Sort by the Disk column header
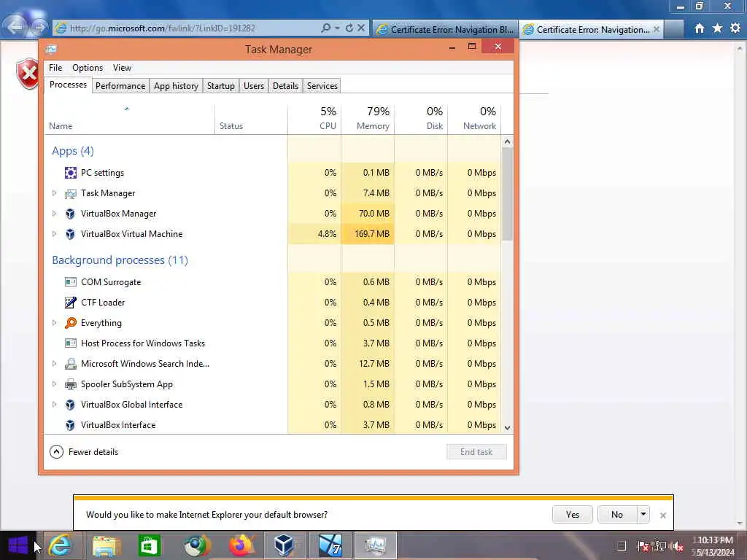The height and width of the screenshot is (560, 747). click(x=421, y=118)
